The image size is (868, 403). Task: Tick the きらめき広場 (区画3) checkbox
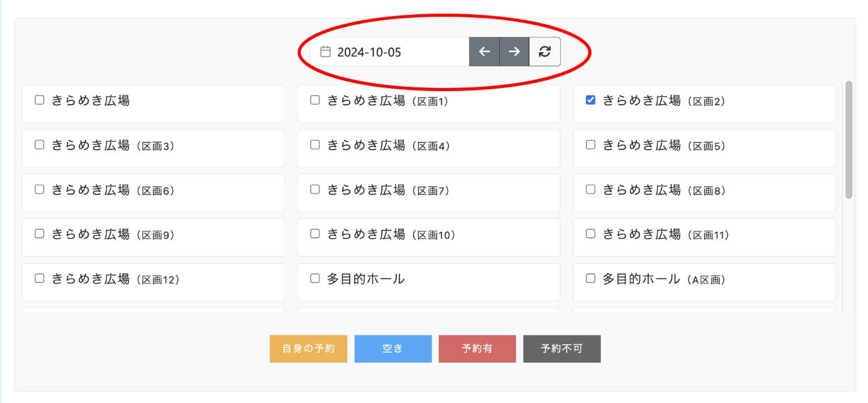(40, 145)
